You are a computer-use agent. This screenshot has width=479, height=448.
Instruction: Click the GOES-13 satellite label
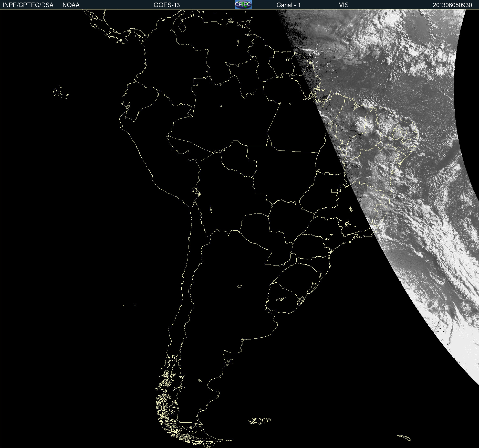tap(167, 5)
